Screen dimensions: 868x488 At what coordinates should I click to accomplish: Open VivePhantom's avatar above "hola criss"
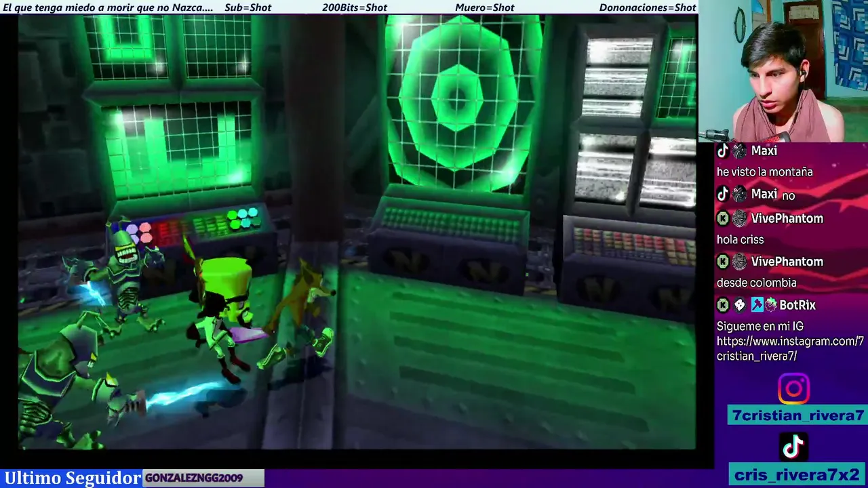point(739,218)
